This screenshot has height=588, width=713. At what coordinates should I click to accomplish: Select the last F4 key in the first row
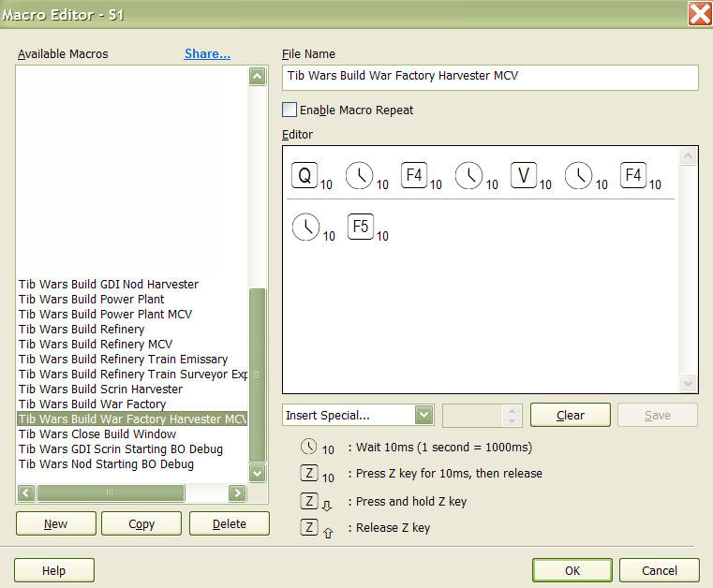click(633, 175)
